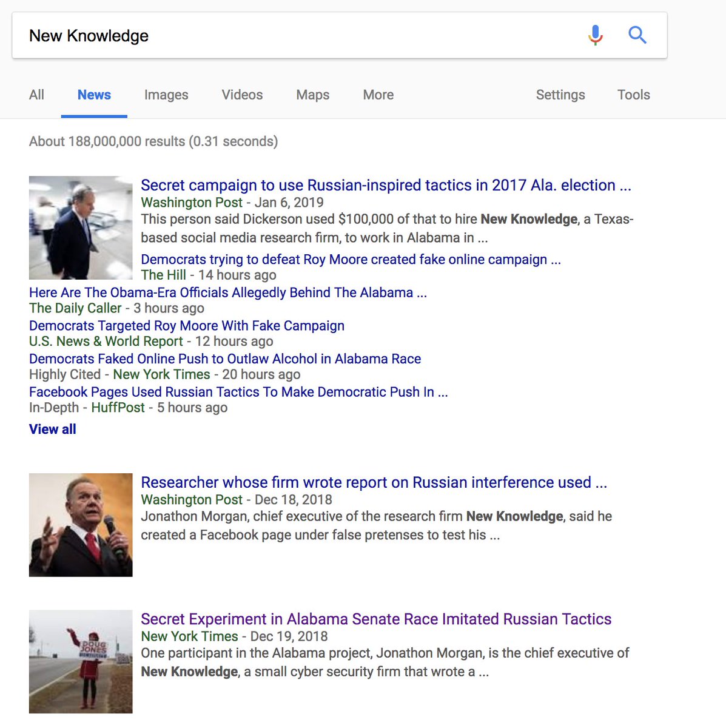Open 'Democrats trying to defeat Roy Moore' link
This screenshot has height=728, width=726.
[351, 260]
